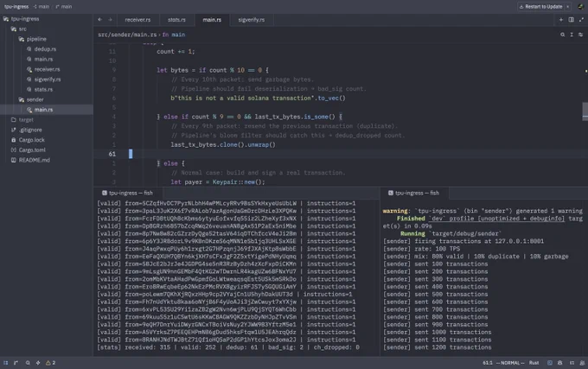
Task: Switch to the sigverify.rs tab
Action: (252, 20)
